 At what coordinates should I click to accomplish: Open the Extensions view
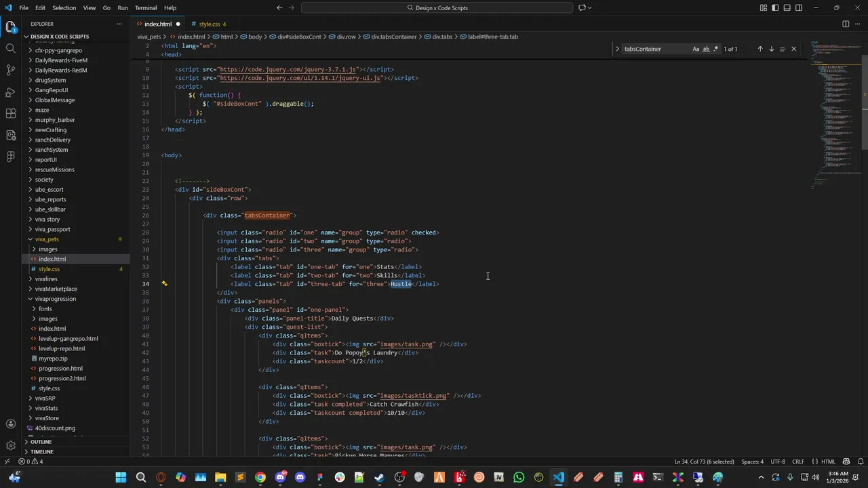coord(11,113)
